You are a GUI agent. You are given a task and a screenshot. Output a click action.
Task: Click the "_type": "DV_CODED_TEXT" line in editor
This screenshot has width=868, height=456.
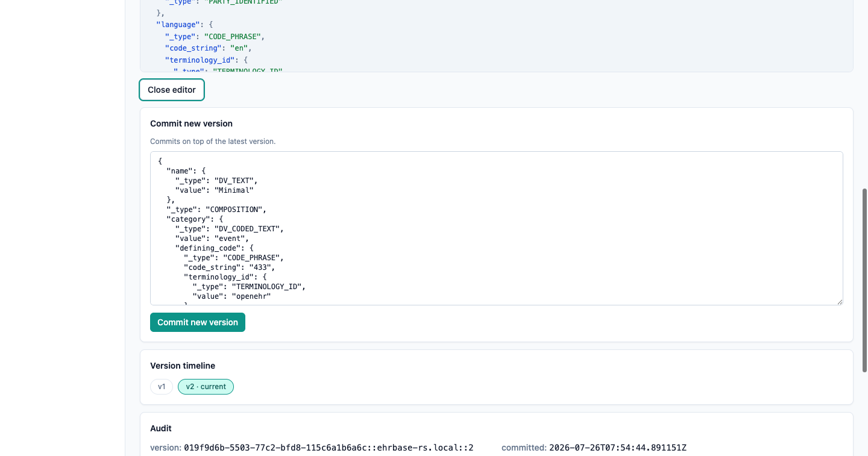(x=229, y=229)
